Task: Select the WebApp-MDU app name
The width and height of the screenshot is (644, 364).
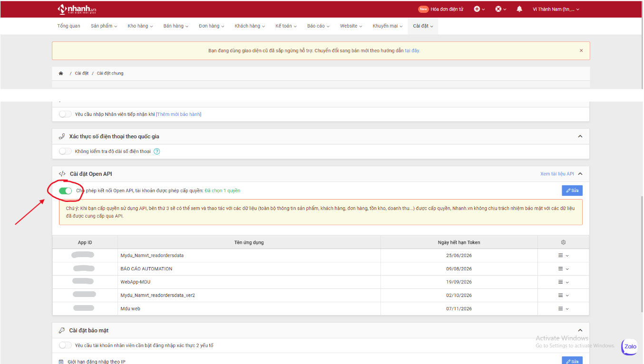Action: pyautogui.click(x=136, y=282)
